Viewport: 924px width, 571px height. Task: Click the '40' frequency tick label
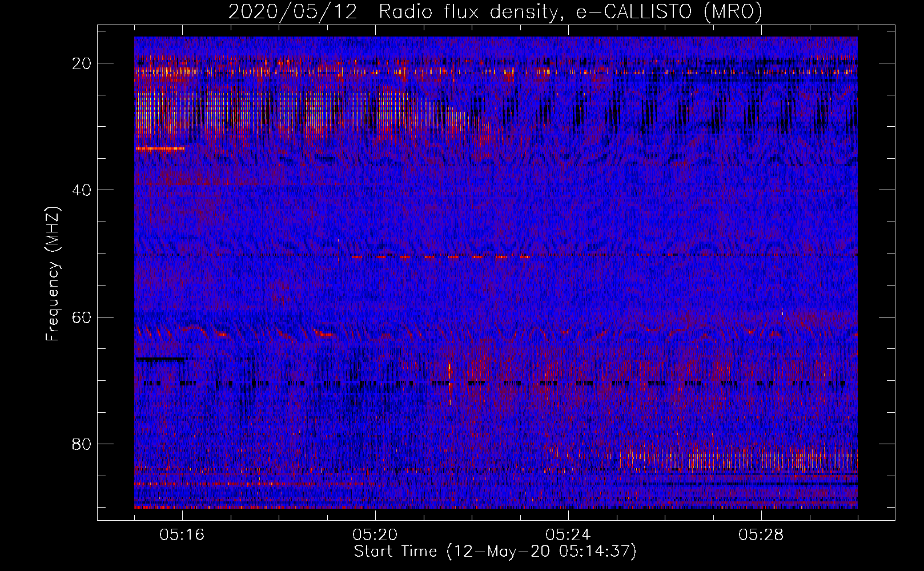[x=82, y=190]
